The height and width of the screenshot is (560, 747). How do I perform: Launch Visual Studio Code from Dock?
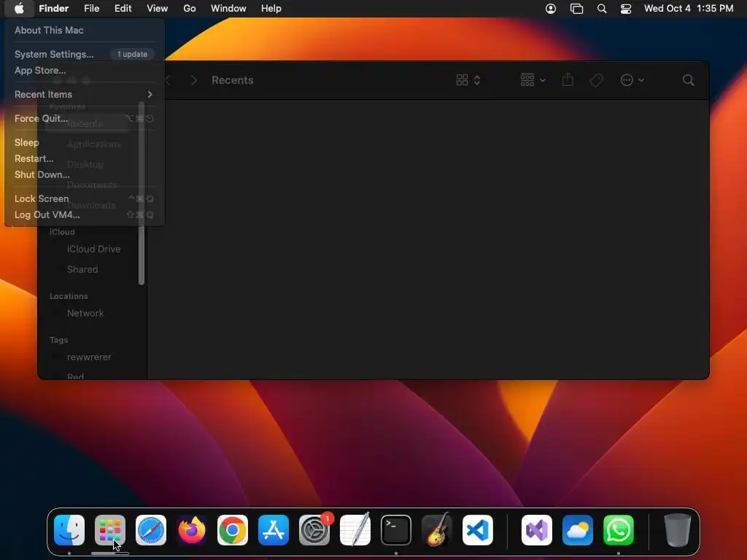[478, 530]
